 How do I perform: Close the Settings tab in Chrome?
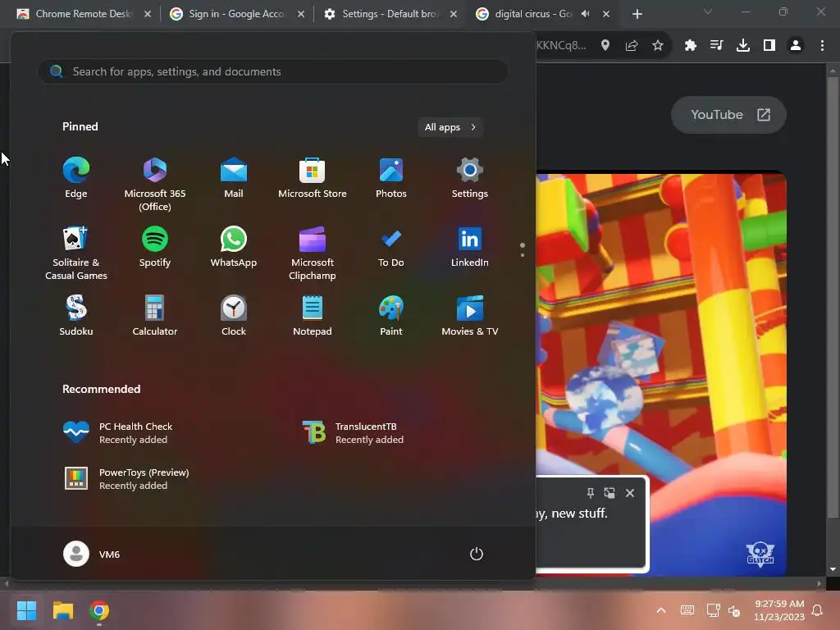(454, 14)
